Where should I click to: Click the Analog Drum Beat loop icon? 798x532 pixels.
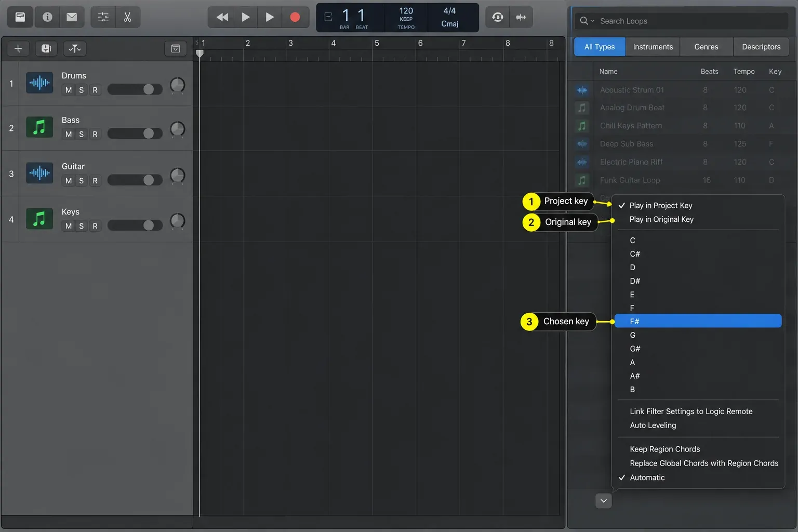click(x=582, y=108)
